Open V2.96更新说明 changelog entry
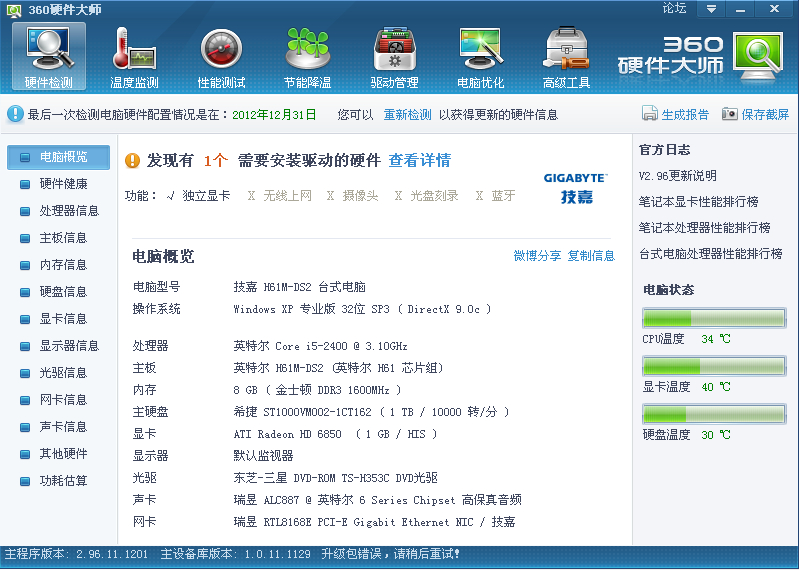The image size is (799, 570). coord(678,176)
